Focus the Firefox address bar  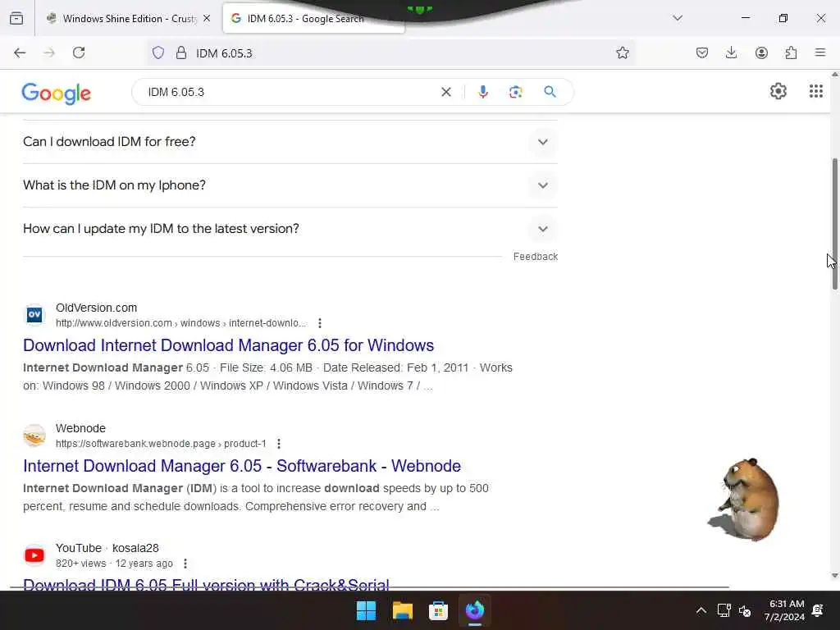coord(391,52)
